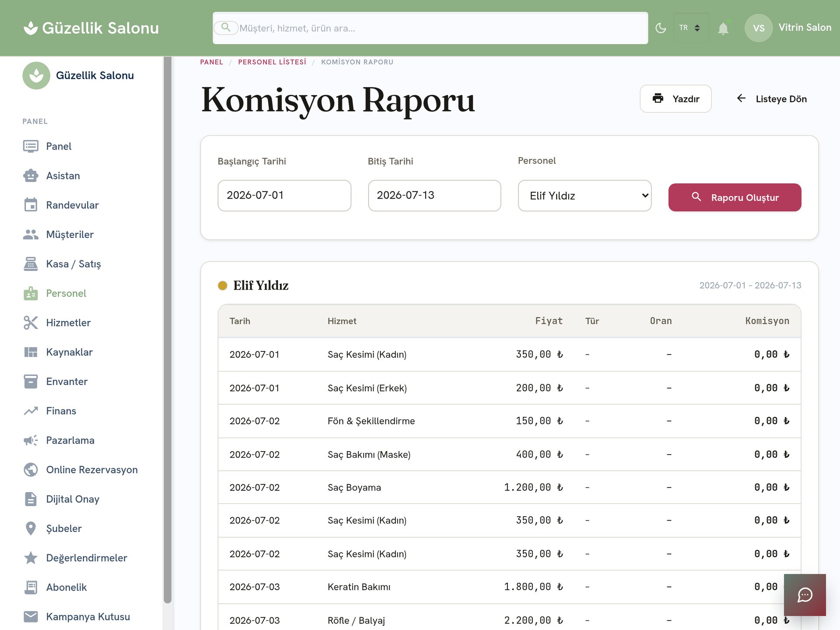This screenshot has width=840, height=630.
Task: Click the Fiyat column header
Action: [549, 321]
